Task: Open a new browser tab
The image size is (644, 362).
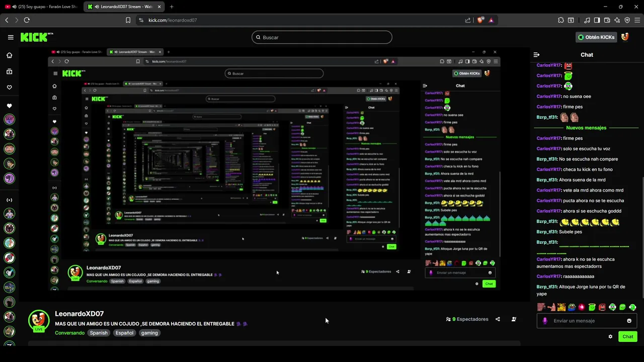Action: 172,7
